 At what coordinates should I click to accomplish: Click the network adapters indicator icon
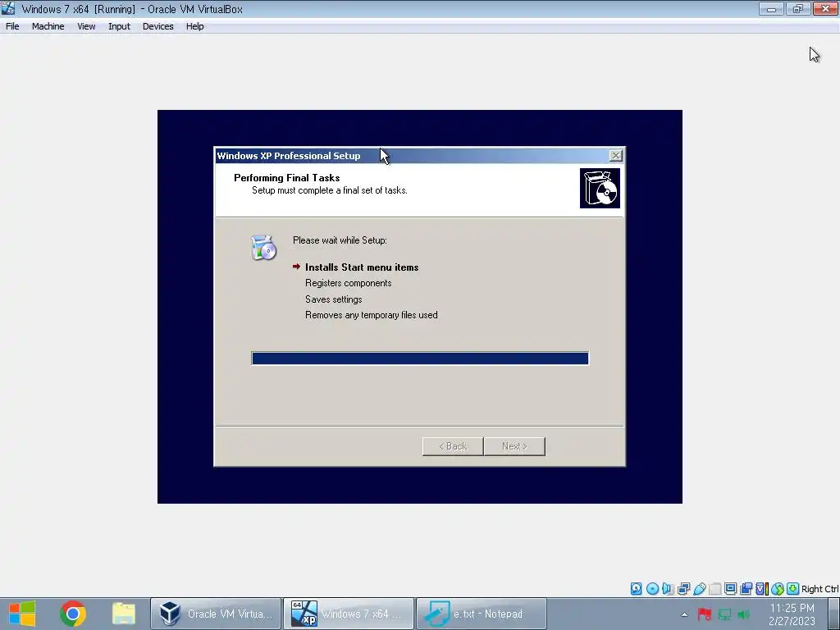click(x=683, y=589)
